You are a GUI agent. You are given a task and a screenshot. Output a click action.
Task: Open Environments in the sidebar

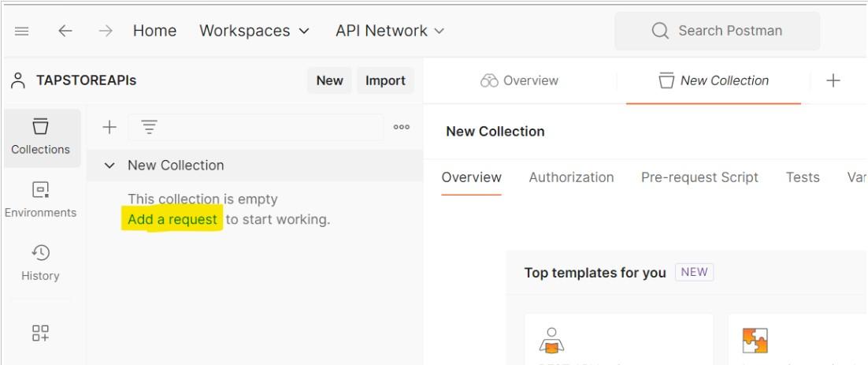40,199
